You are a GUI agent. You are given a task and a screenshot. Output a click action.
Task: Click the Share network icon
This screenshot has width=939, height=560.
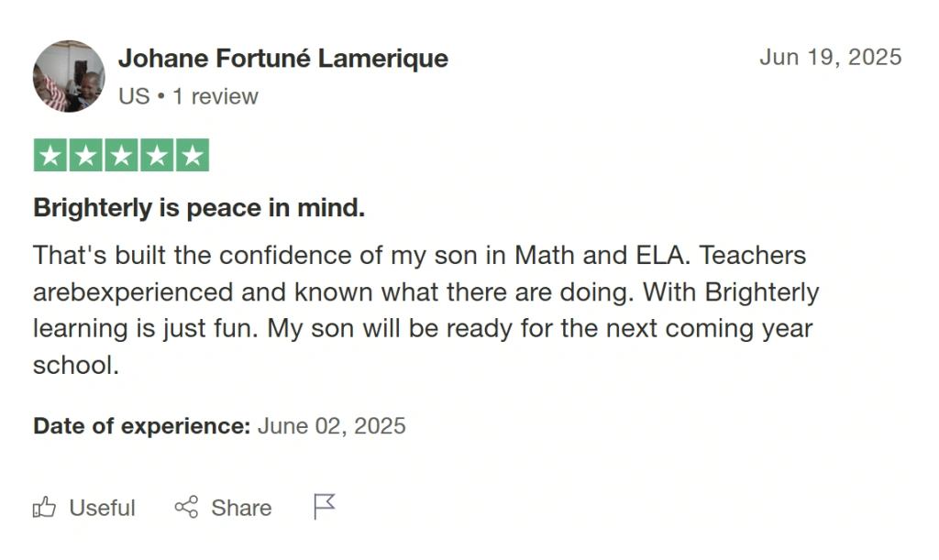(187, 507)
